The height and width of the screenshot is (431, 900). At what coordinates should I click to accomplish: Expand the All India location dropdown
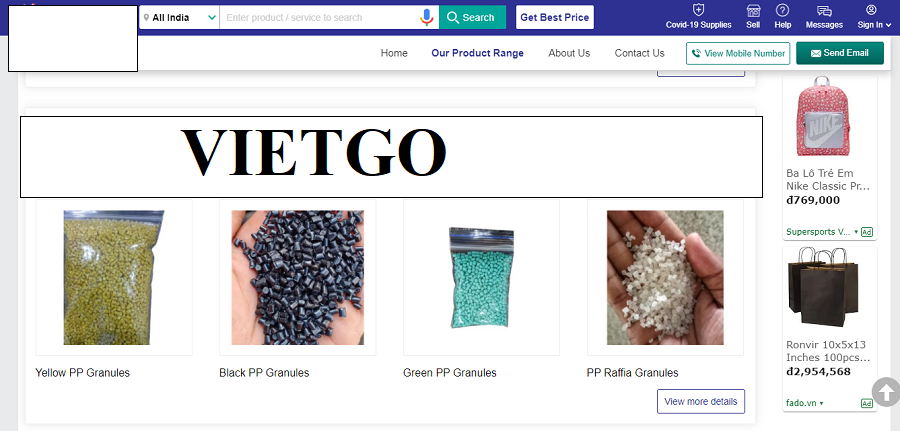pyautogui.click(x=179, y=17)
